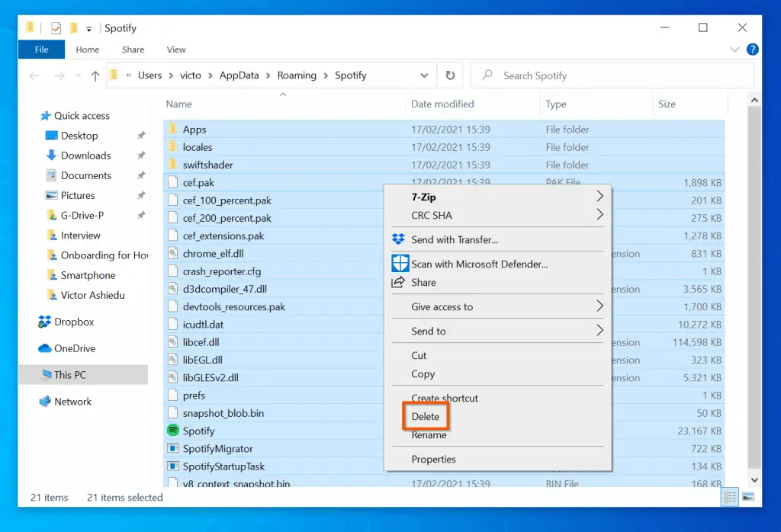This screenshot has height=532, width=781.
Task: Open the recent locations dropdown arrow
Action: (x=79, y=75)
